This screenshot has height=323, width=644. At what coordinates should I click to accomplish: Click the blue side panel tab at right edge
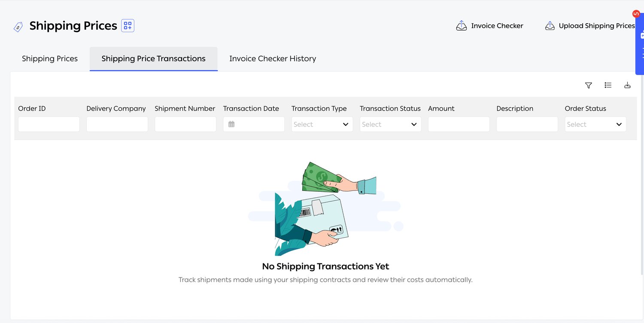(640, 45)
